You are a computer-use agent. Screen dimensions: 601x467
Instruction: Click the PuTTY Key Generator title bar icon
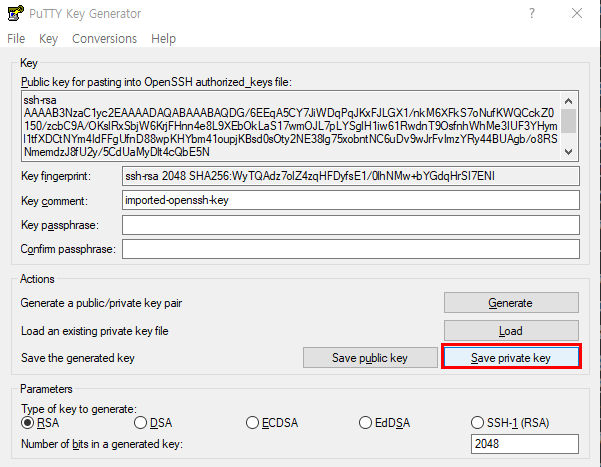(16, 13)
